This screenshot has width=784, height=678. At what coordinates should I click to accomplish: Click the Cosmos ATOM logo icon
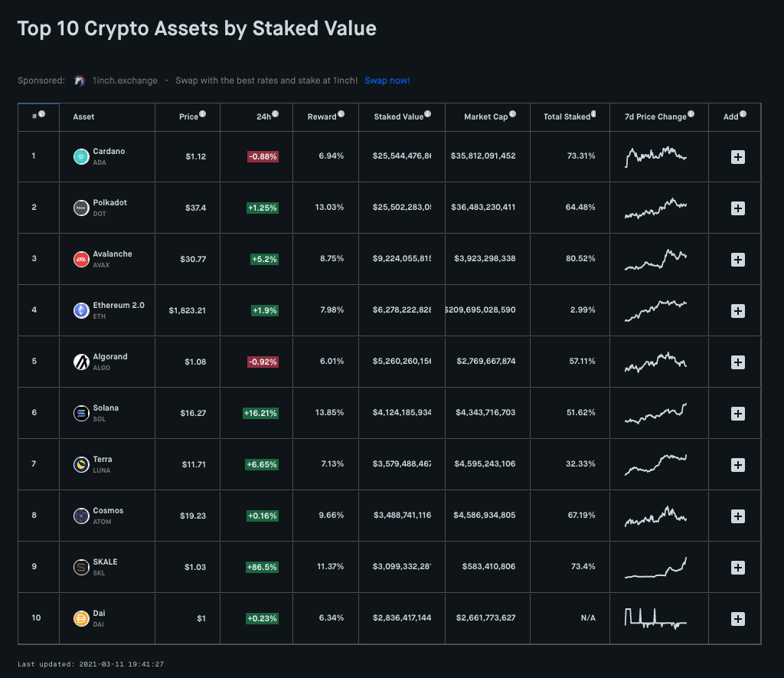(81, 516)
